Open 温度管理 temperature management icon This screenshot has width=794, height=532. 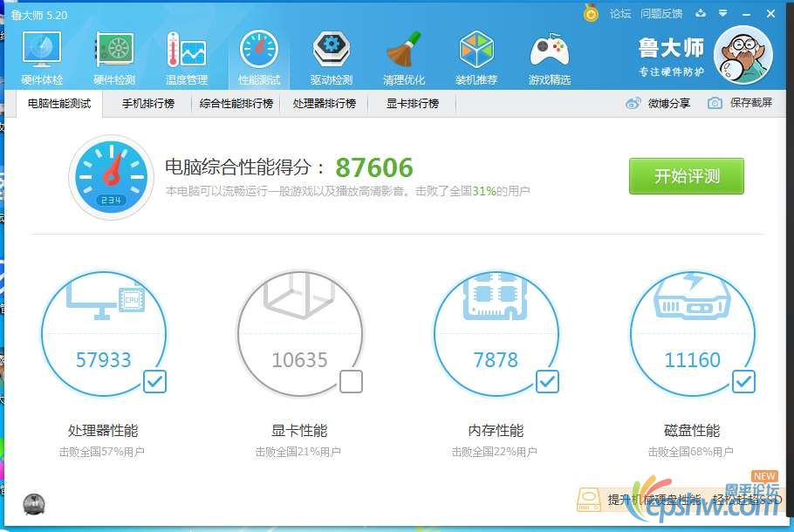pos(187,49)
